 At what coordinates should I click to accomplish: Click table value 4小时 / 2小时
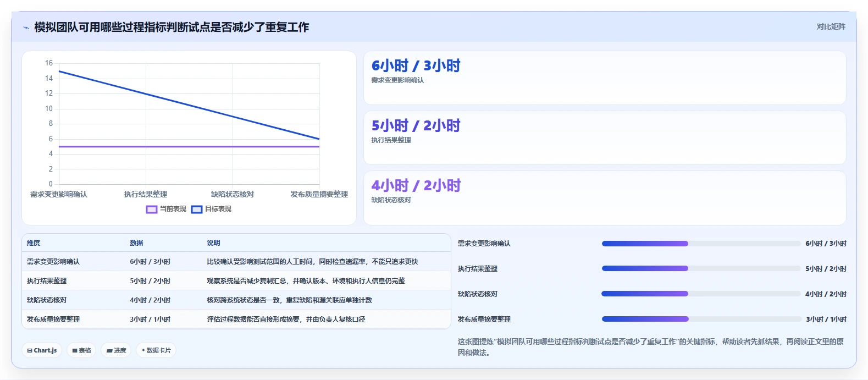coord(150,300)
